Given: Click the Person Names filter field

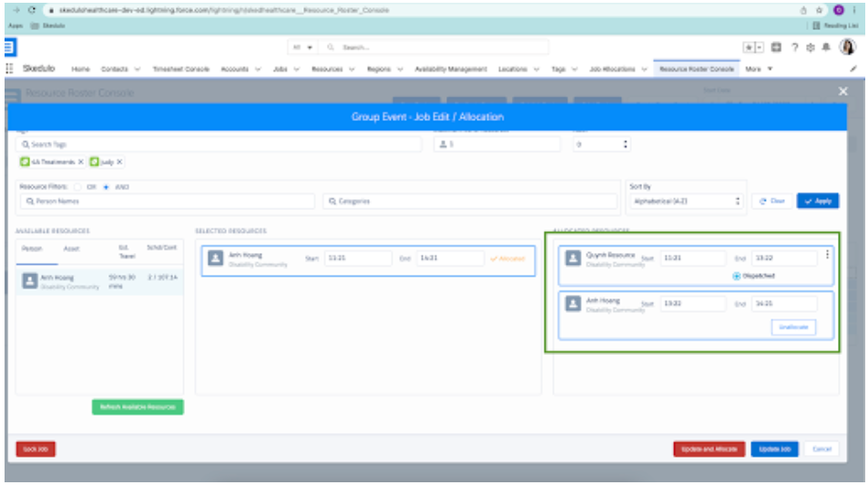Looking at the screenshot, I should [x=168, y=201].
